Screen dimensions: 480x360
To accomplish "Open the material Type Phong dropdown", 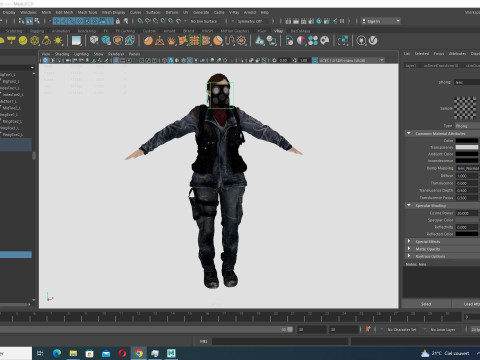I will [467, 126].
